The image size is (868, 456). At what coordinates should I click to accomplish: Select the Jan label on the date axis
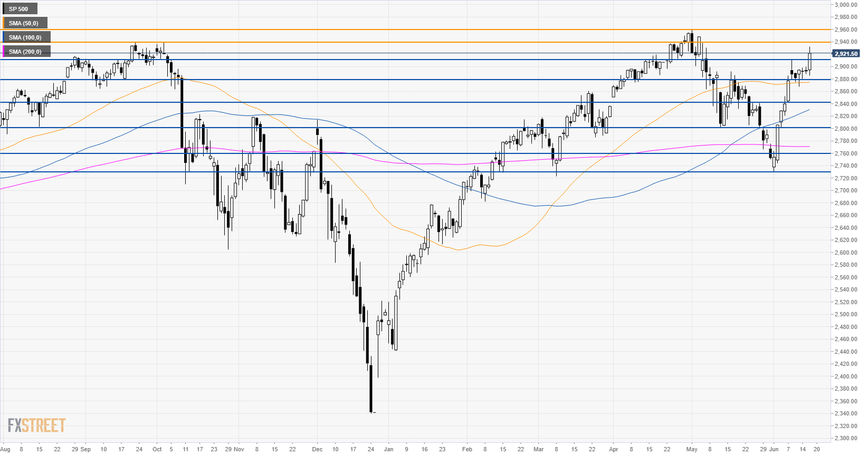388,449
